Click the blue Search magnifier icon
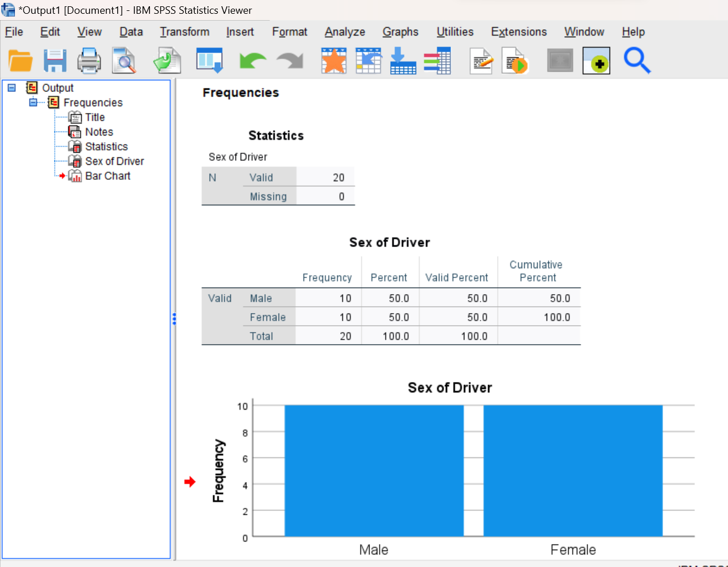Viewport: 728px width, 567px height. pos(637,61)
